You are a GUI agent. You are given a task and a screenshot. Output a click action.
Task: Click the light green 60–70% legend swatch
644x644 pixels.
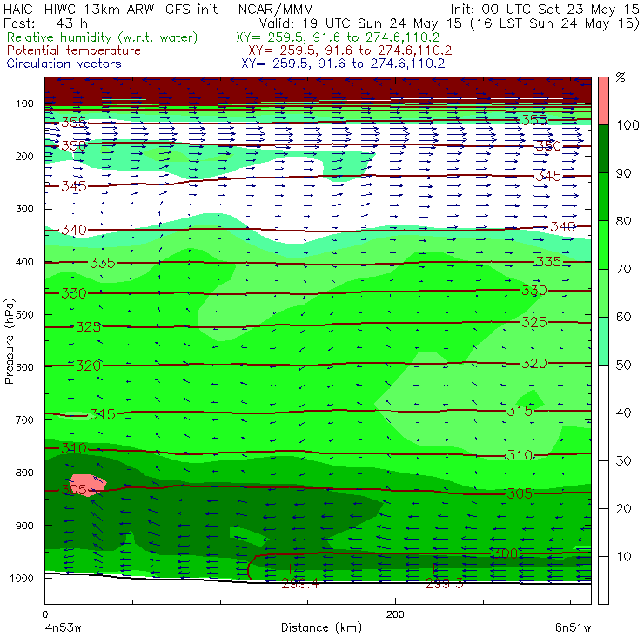tap(603, 292)
